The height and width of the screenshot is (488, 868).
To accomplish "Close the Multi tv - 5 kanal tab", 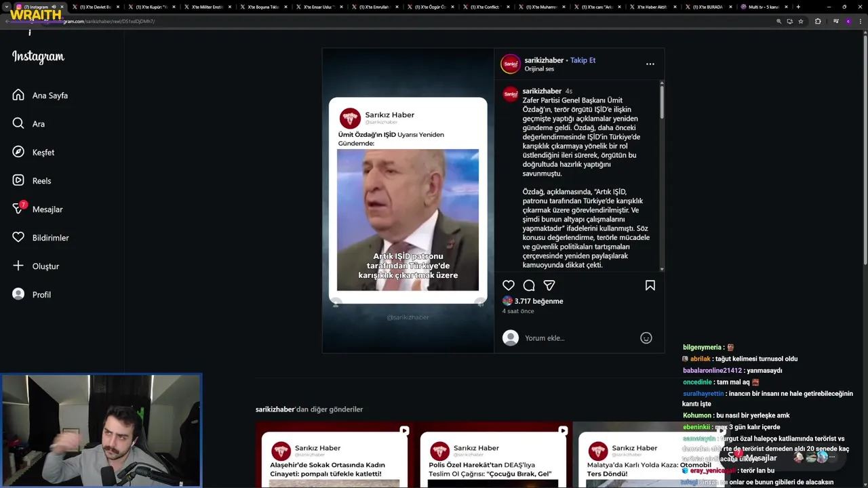I will pyautogui.click(x=787, y=7).
